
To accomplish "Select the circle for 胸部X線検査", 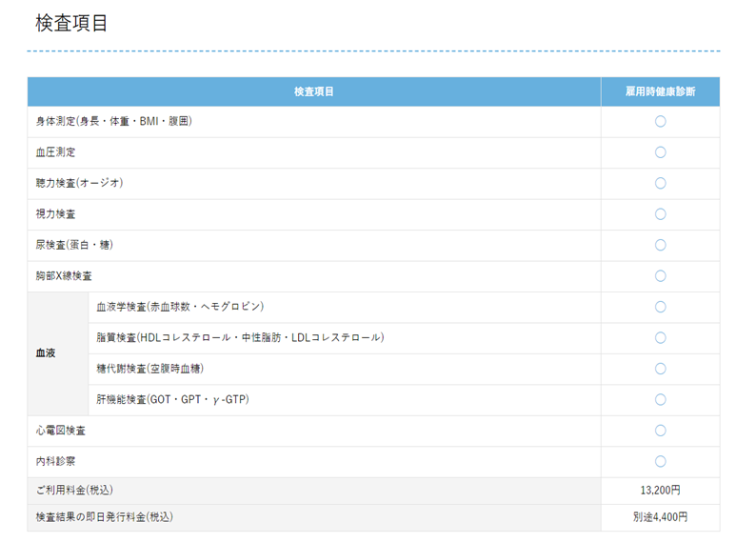I will pyautogui.click(x=660, y=276).
